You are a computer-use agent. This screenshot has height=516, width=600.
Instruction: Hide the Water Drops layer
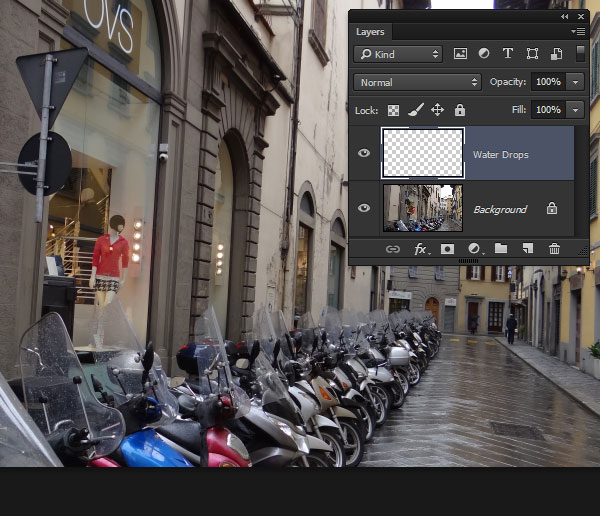point(364,153)
